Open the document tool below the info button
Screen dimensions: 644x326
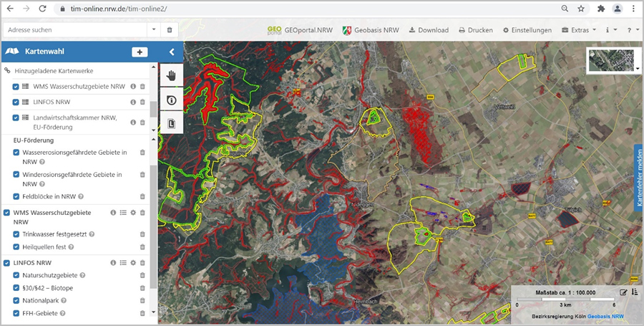[x=171, y=123]
